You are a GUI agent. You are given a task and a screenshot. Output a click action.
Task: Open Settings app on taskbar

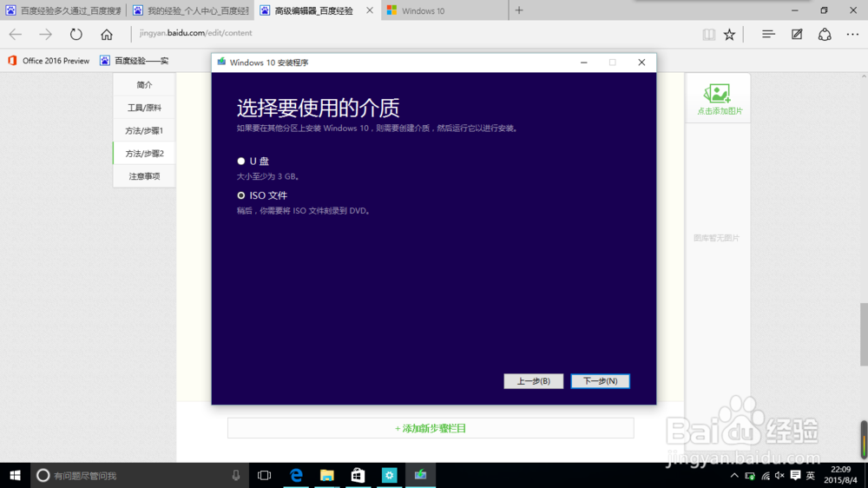389,475
